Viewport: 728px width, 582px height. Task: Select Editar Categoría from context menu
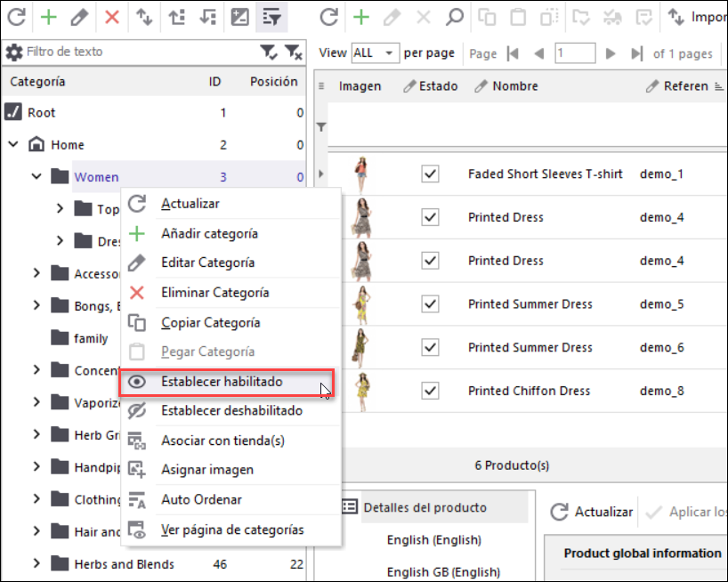point(231,263)
